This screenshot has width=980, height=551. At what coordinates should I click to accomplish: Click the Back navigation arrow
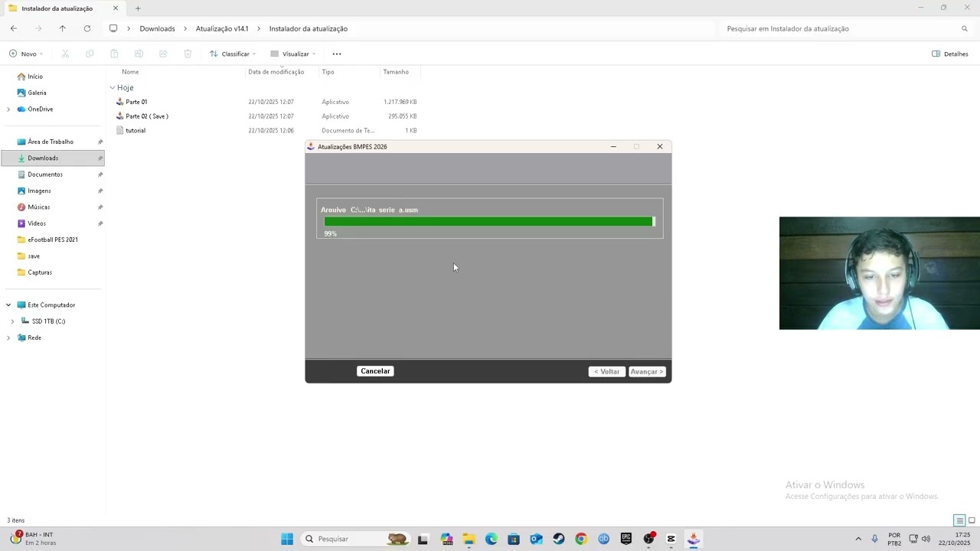click(14, 29)
